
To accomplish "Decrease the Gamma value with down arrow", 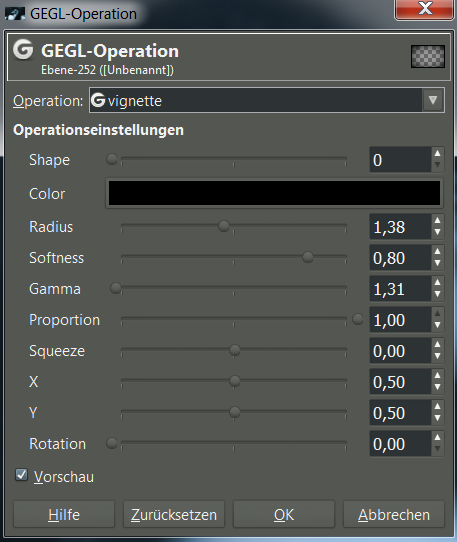I will [437, 295].
